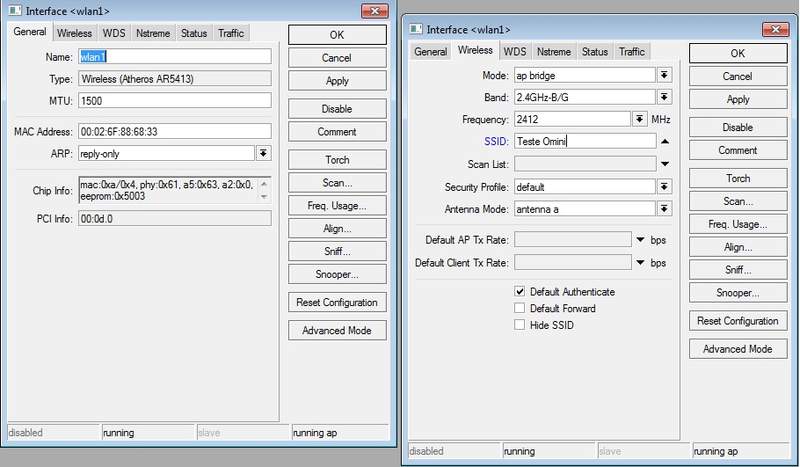Open Align... in the right window
The image size is (800, 467).
738,247
